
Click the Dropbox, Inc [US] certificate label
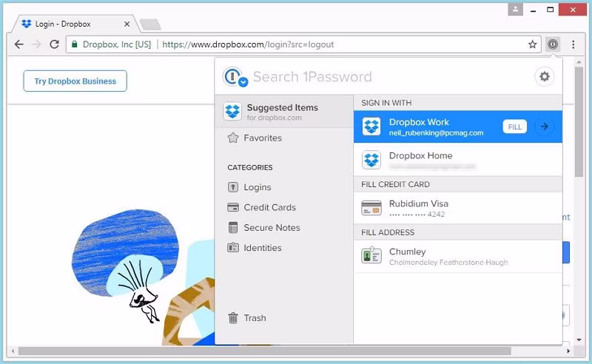click(x=117, y=44)
